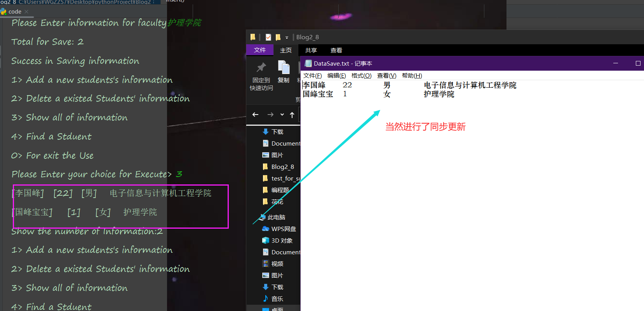Click 'Please Enter information for faculty' console line
644x311 pixels.
tap(106, 23)
